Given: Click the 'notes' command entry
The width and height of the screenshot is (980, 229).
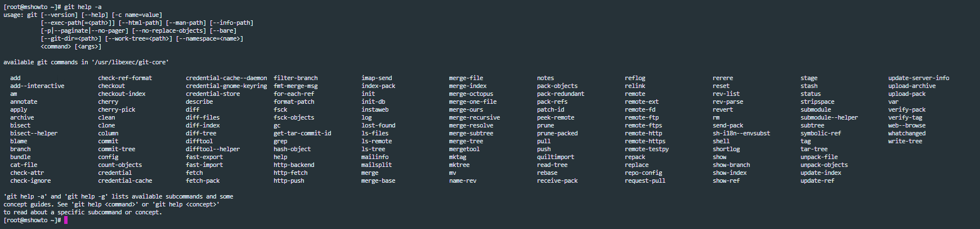Looking at the screenshot, I should [x=545, y=78].
